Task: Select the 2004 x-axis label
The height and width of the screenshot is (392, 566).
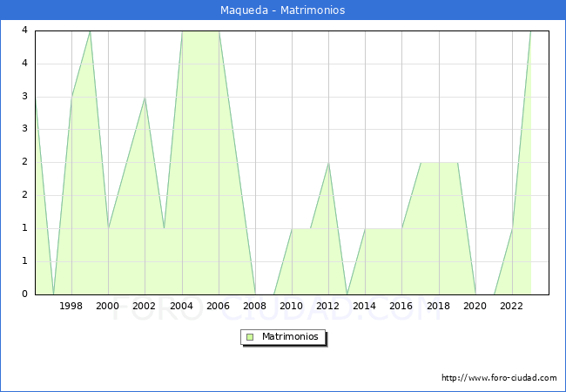Action: [182, 306]
